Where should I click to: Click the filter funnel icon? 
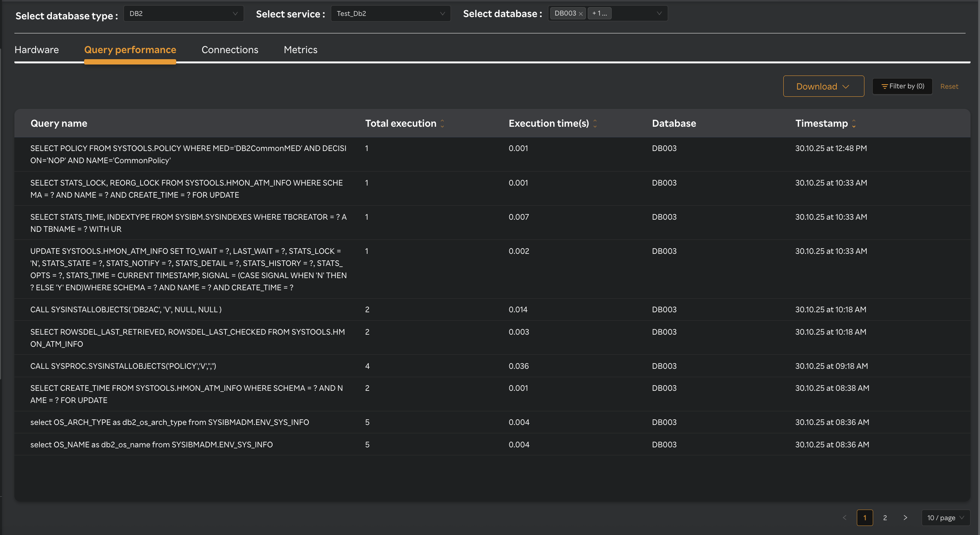(x=885, y=86)
